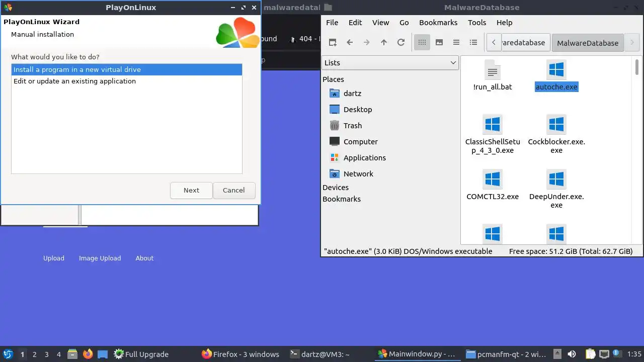Switch to workspace 2

tap(35, 354)
